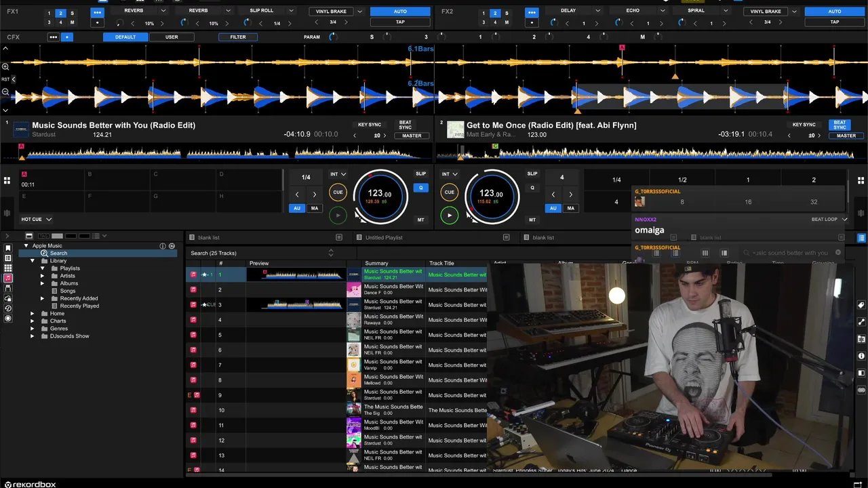Click the waveform zoom-out magnifier
This screenshot has width=868, height=488.
tap(5, 92)
